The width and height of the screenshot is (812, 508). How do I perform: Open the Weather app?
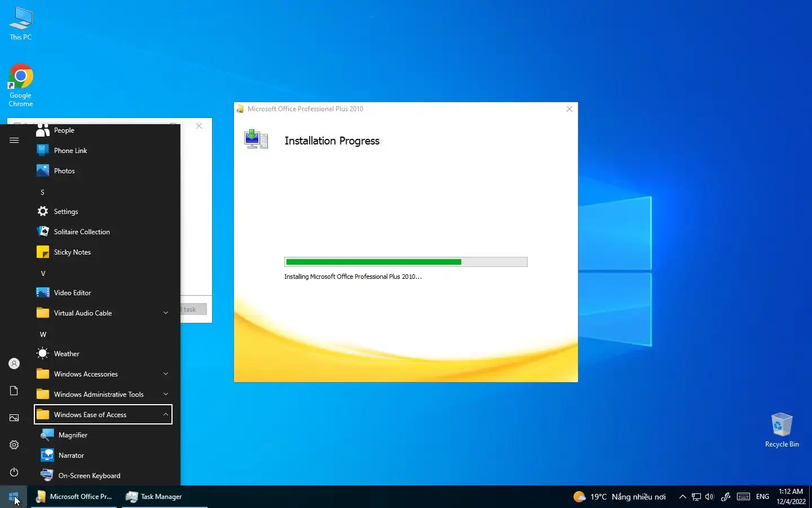click(x=103, y=354)
